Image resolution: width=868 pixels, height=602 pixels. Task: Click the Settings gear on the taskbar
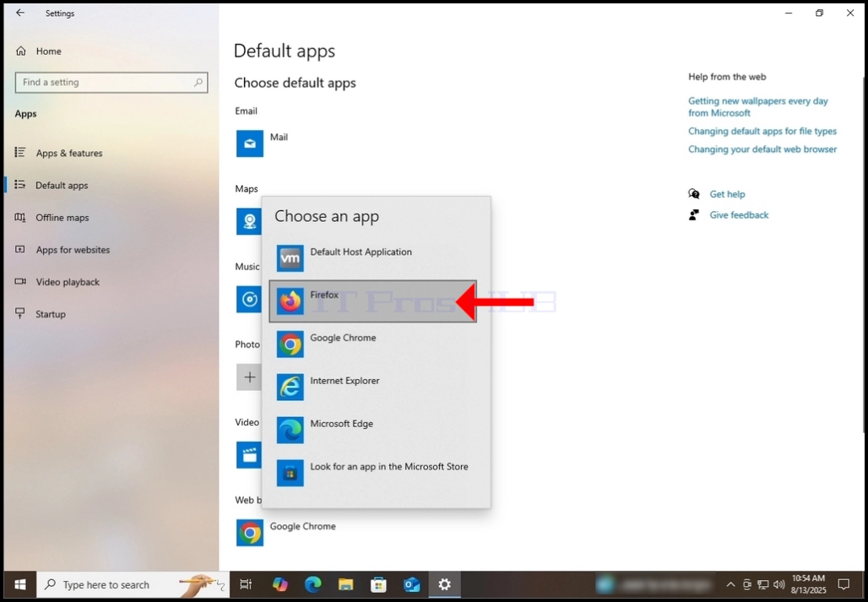(444, 584)
